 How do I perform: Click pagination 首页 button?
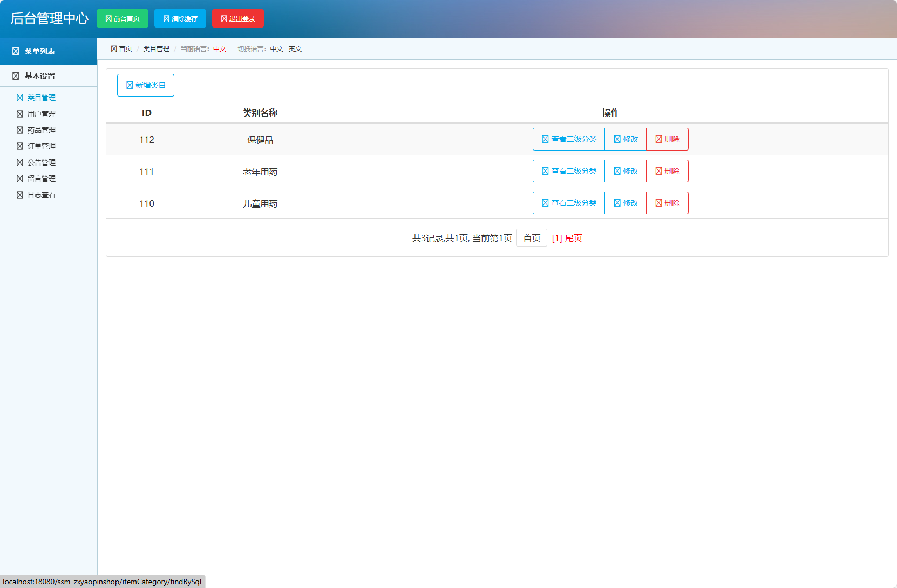[532, 238]
